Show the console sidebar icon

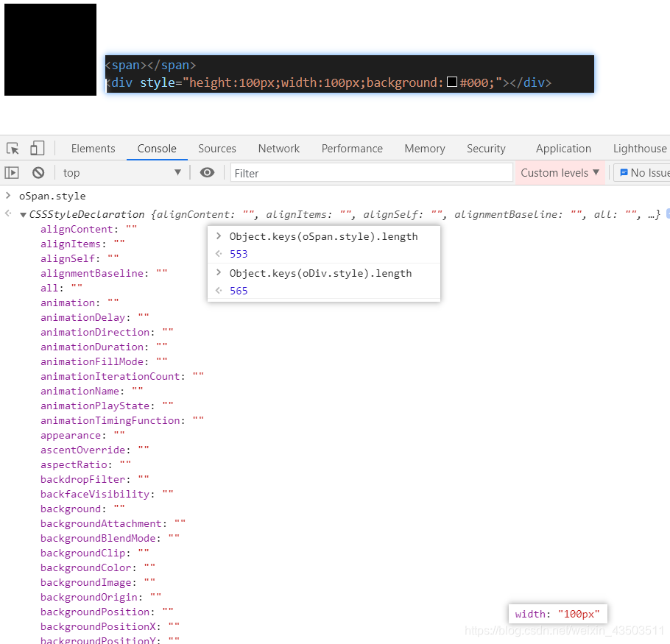point(12,172)
